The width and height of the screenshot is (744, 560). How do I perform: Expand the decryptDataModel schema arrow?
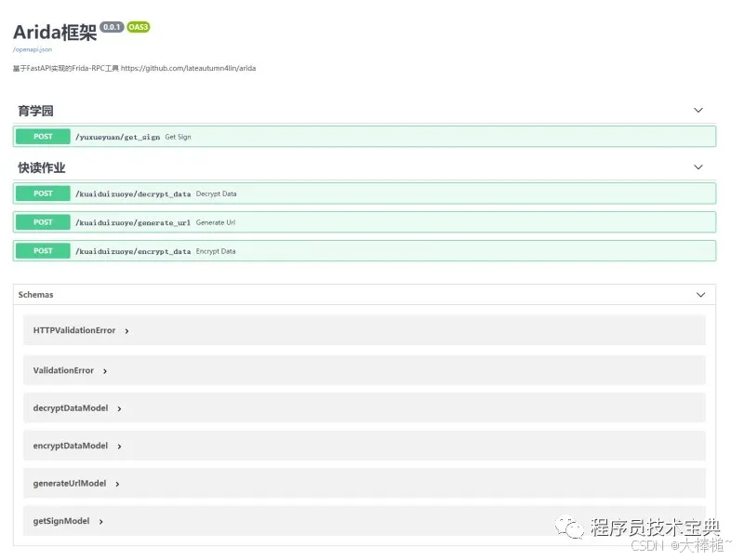(x=119, y=408)
